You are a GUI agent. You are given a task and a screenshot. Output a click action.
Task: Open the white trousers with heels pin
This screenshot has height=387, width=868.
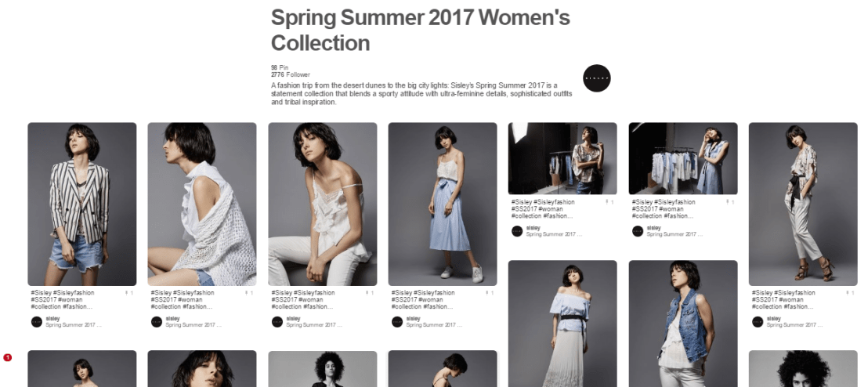803,204
